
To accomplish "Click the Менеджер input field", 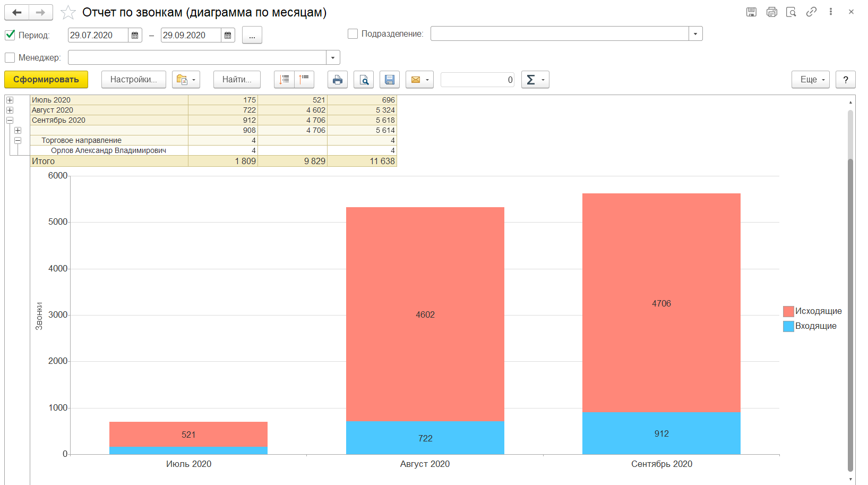I will 197,57.
